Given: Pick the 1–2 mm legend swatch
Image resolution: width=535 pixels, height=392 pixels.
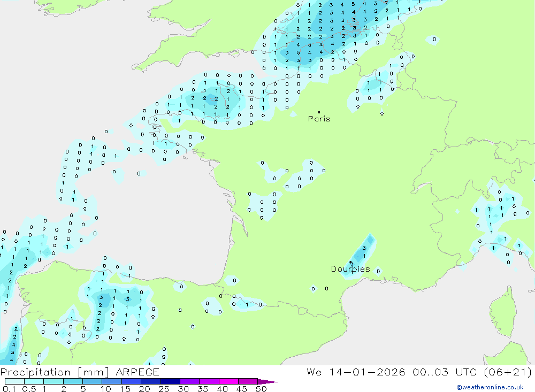Looking at the screenshot, I should 53,381.
